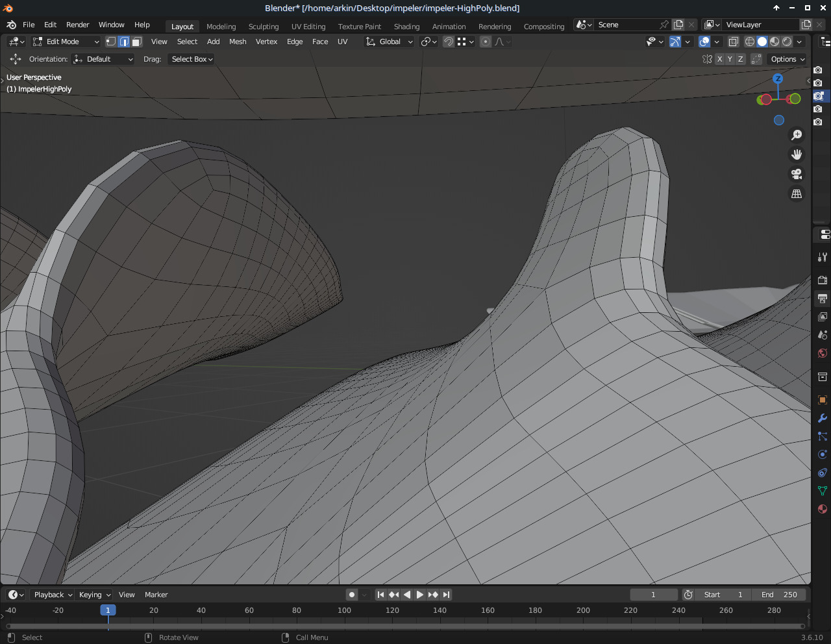The image size is (831, 644).
Task: Toggle proportional editing
Action: pyautogui.click(x=486, y=42)
